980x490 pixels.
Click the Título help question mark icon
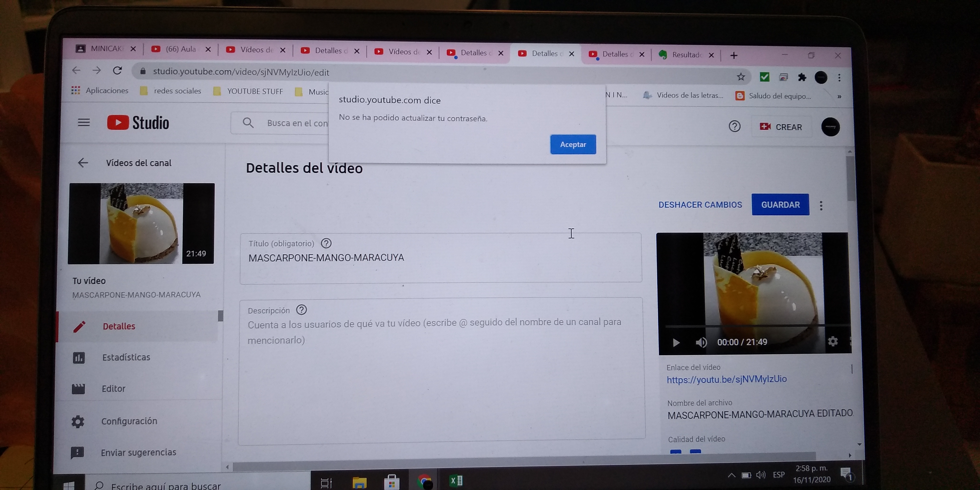[x=326, y=243]
